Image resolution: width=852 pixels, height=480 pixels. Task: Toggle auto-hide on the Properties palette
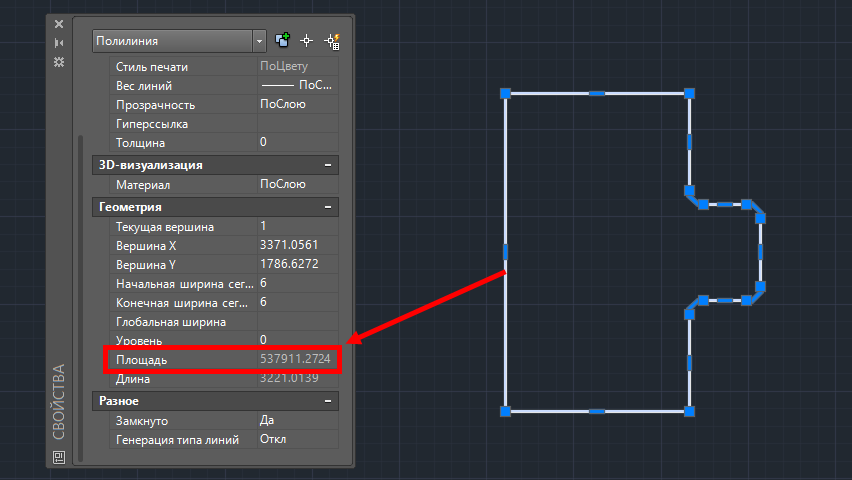click(x=59, y=42)
